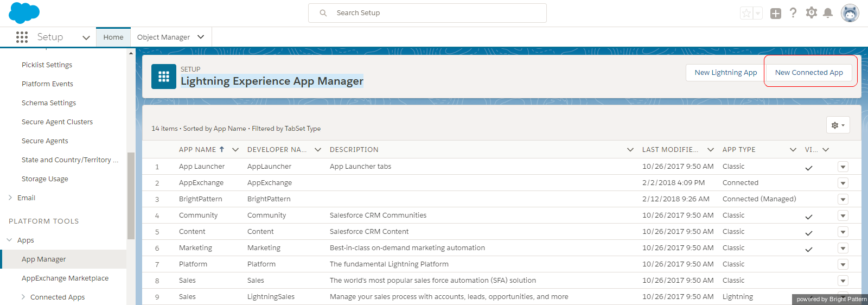Open row actions for BrightPattern

click(x=843, y=199)
